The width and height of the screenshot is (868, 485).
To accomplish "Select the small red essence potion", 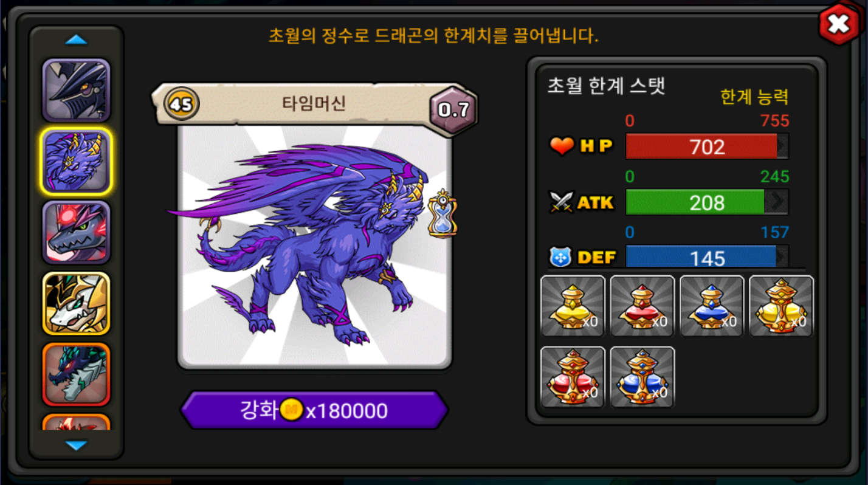I will click(x=642, y=306).
